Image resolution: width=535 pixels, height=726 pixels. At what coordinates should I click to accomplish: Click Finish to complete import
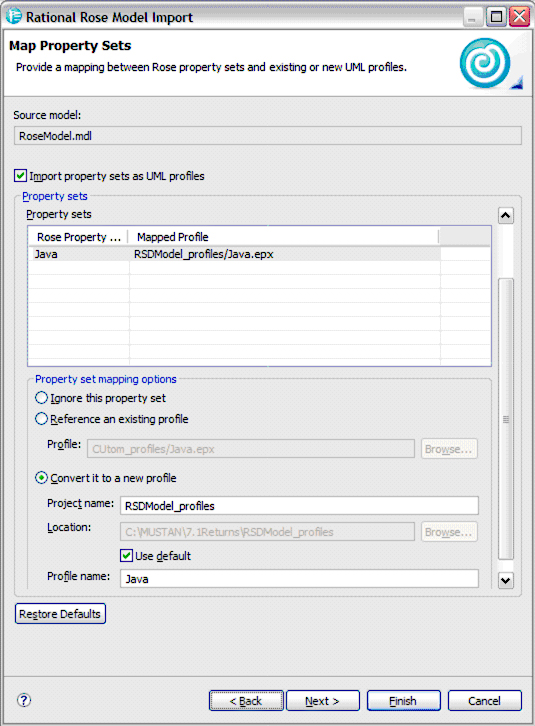point(403,701)
